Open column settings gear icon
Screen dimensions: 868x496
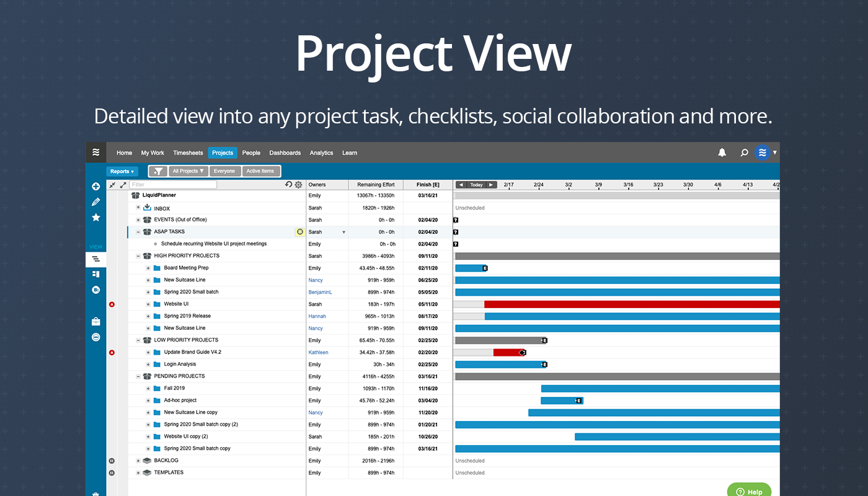[x=298, y=185]
